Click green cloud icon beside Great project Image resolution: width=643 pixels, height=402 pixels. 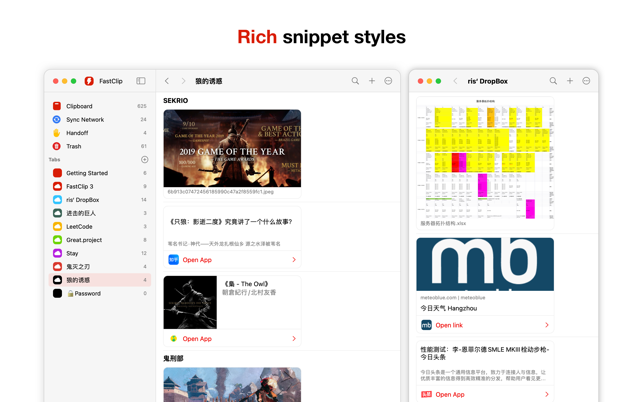click(x=57, y=240)
